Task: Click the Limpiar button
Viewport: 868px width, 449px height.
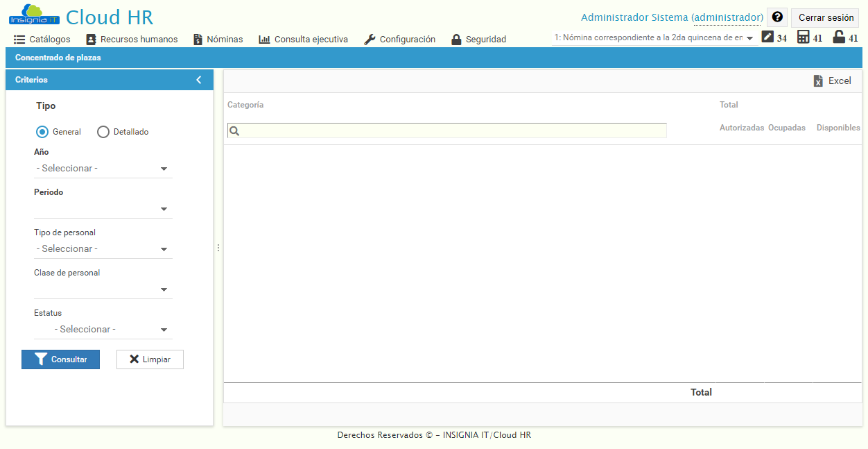Action: pos(150,359)
